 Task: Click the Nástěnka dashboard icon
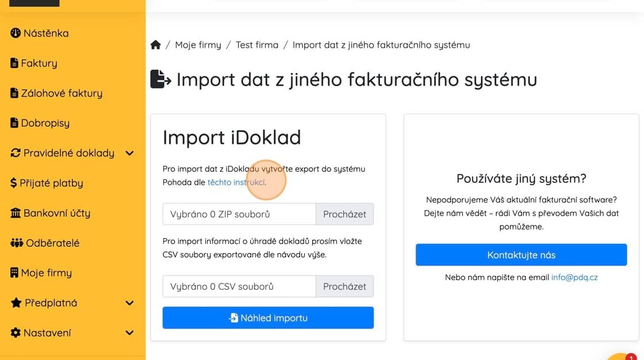16,33
